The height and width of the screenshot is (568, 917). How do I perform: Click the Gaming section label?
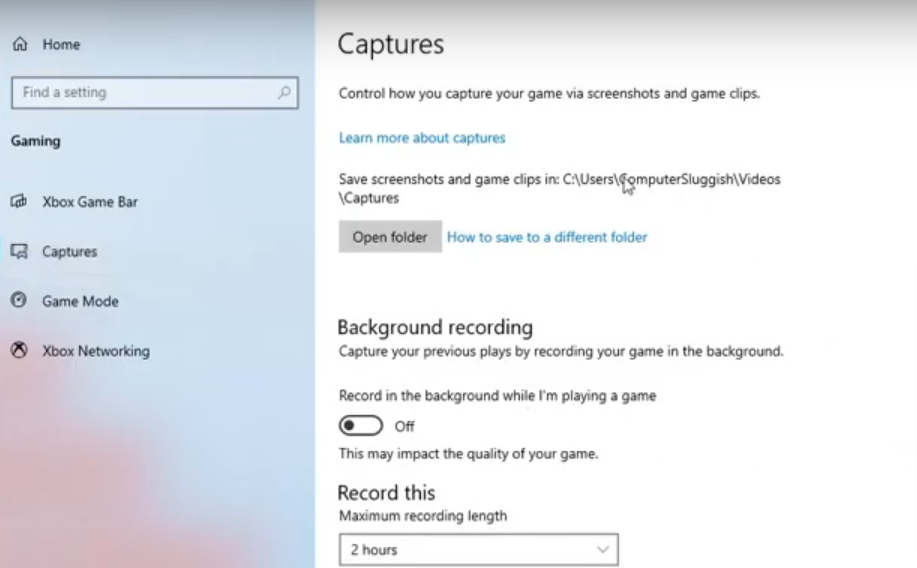point(36,141)
